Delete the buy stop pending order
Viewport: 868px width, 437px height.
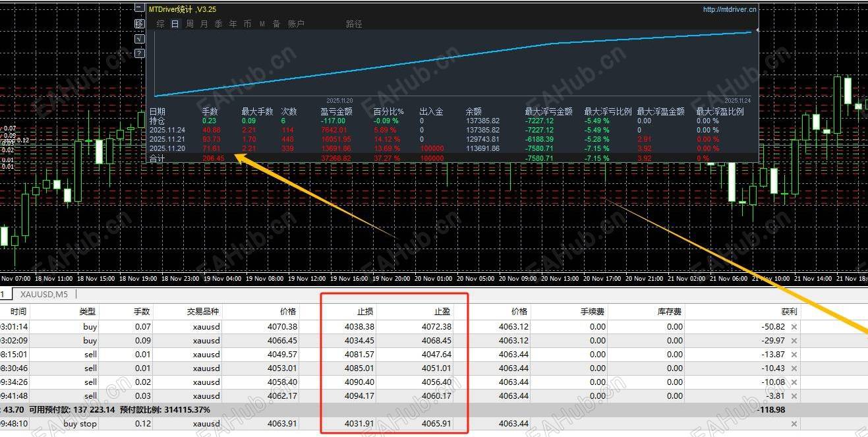pyautogui.click(x=794, y=424)
